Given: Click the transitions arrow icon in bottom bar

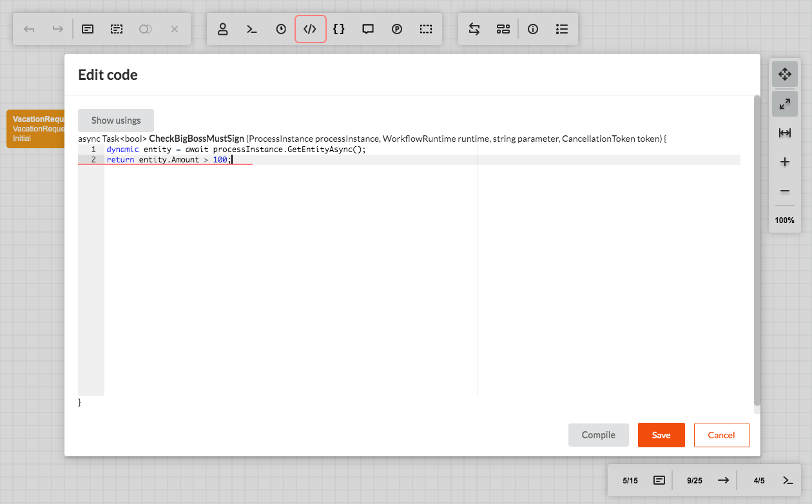Looking at the screenshot, I should tap(723, 480).
